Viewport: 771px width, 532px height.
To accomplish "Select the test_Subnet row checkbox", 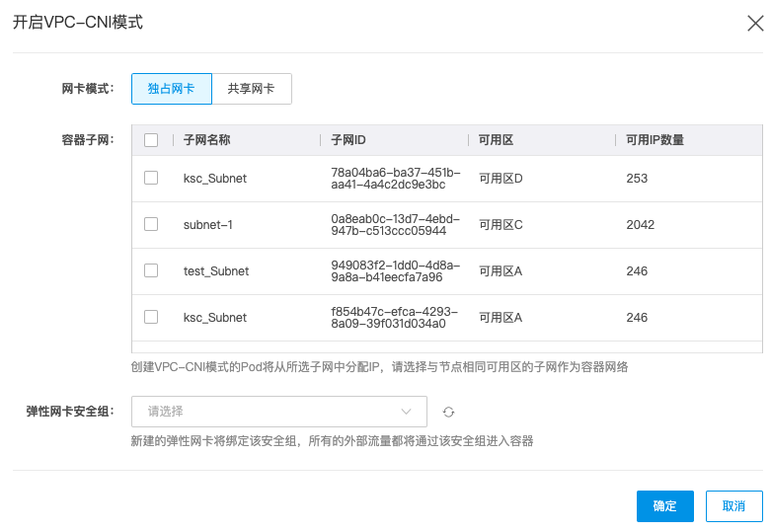I will tap(151, 270).
